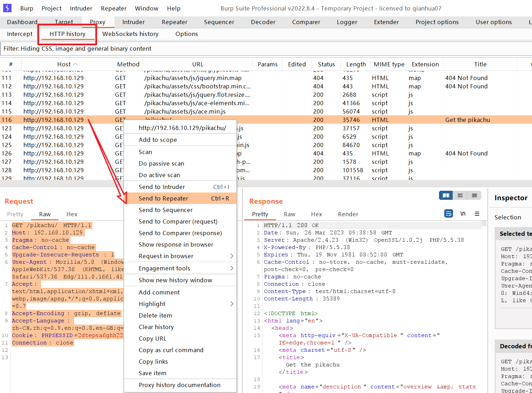532x393 pixels.
Task: Switch to Dashboard tab
Action: [22, 22]
